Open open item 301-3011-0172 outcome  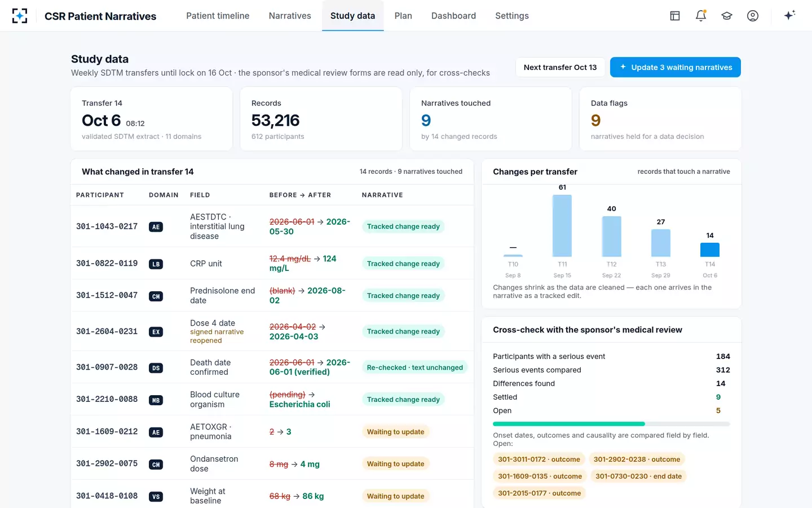(539, 459)
